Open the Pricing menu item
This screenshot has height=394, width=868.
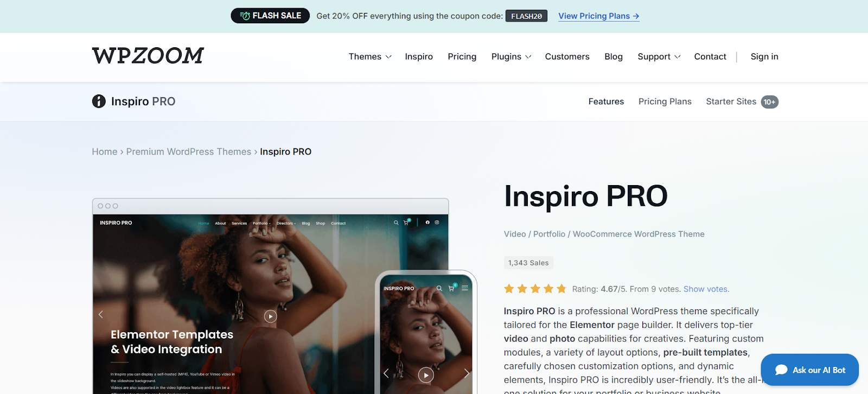point(462,56)
